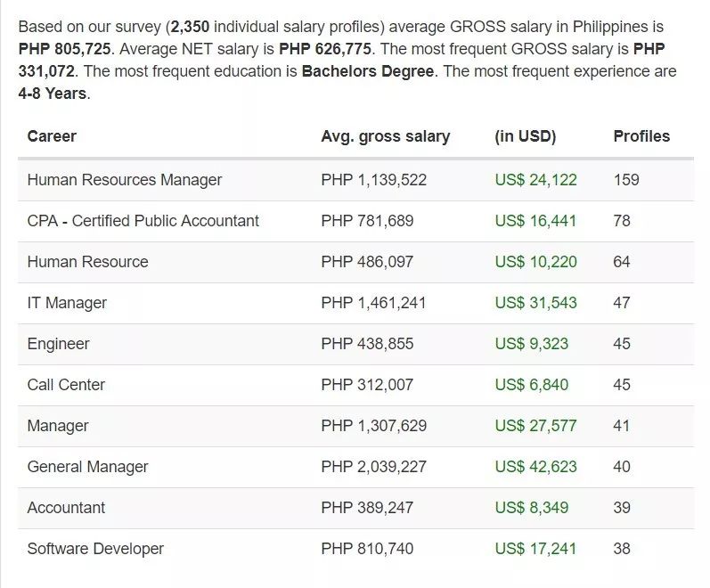Select the Engineer career entry
This screenshot has height=588, width=710.
tap(59, 344)
